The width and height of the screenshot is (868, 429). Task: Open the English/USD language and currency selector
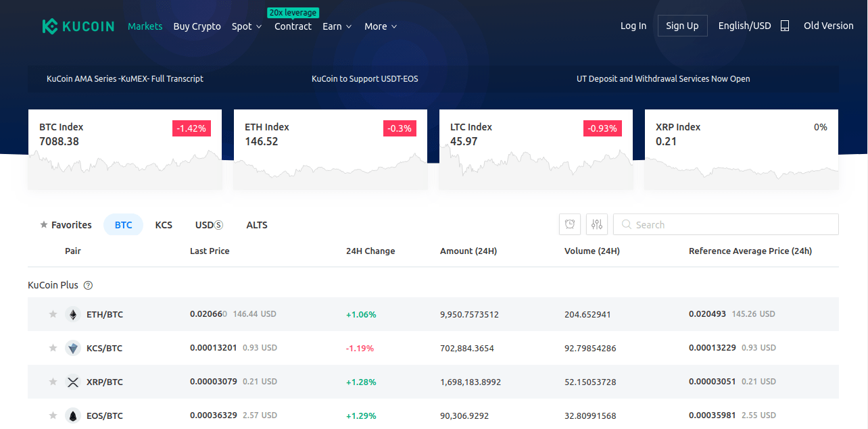744,26
